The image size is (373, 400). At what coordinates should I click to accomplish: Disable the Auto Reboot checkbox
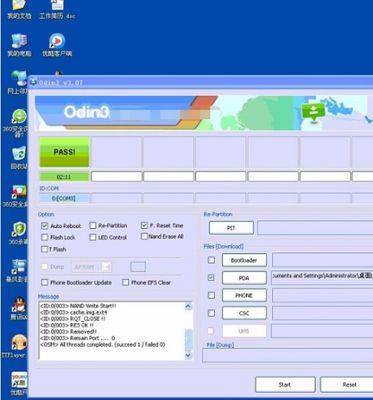pyautogui.click(x=45, y=226)
